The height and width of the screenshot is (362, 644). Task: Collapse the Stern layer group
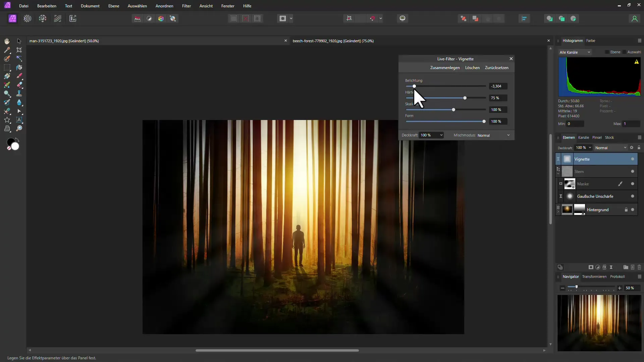[x=558, y=174]
